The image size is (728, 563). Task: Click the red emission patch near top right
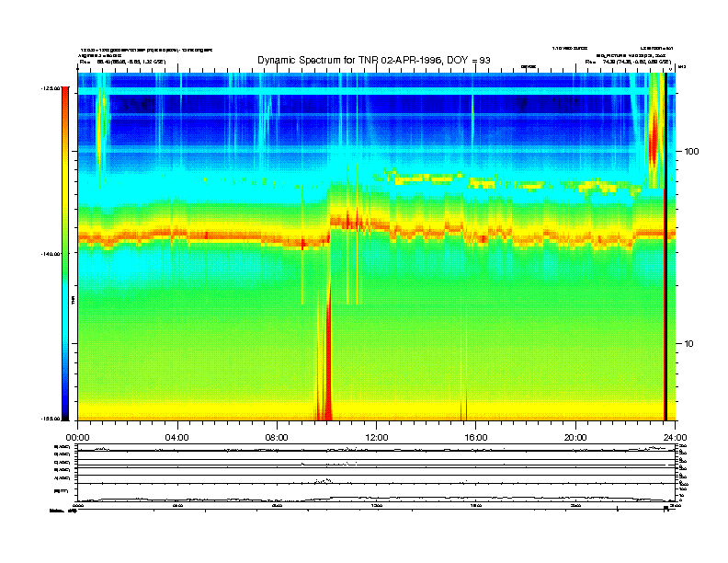(x=654, y=139)
